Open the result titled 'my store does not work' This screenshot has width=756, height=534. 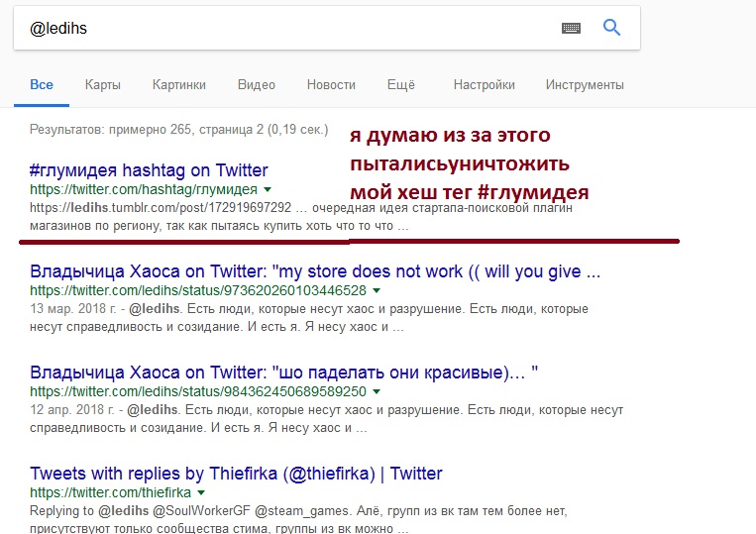315,271
